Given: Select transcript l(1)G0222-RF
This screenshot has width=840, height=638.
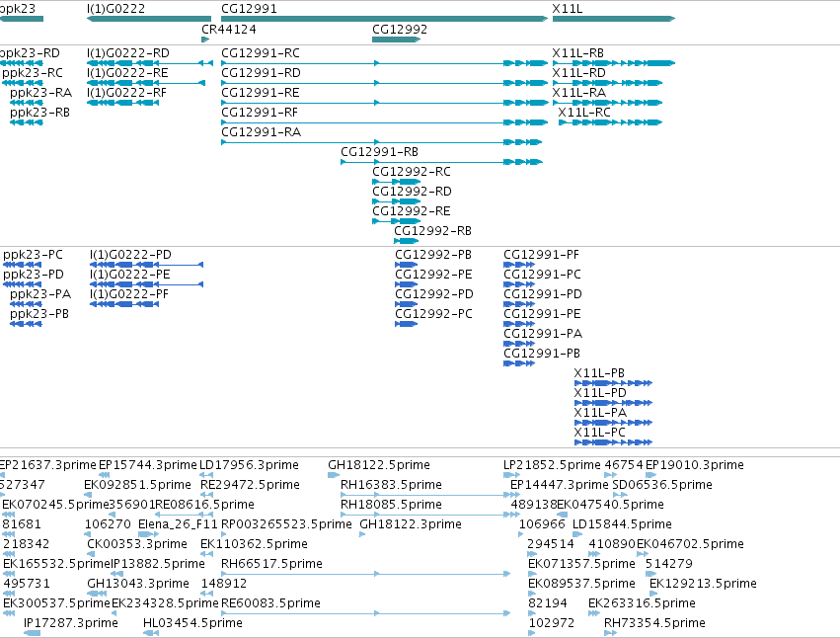Looking at the screenshot, I should tap(123, 103).
